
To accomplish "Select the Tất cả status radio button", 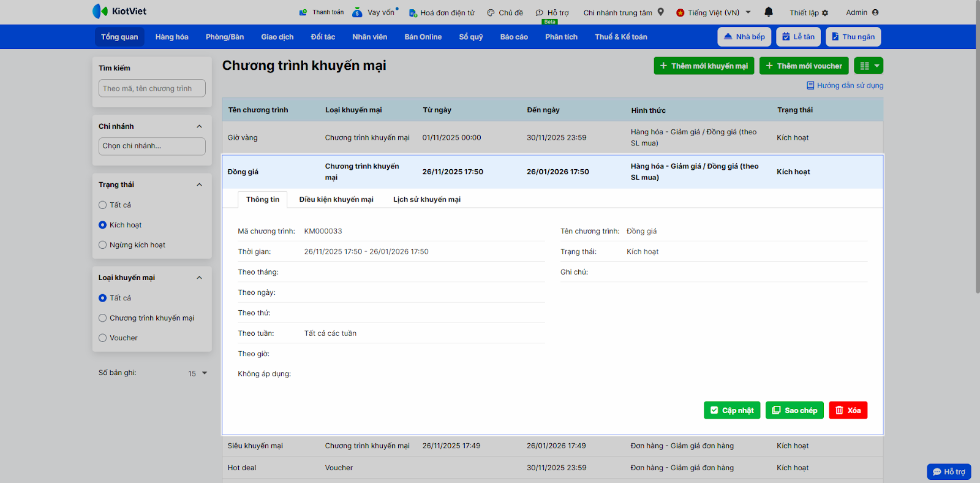I will (103, 205).
